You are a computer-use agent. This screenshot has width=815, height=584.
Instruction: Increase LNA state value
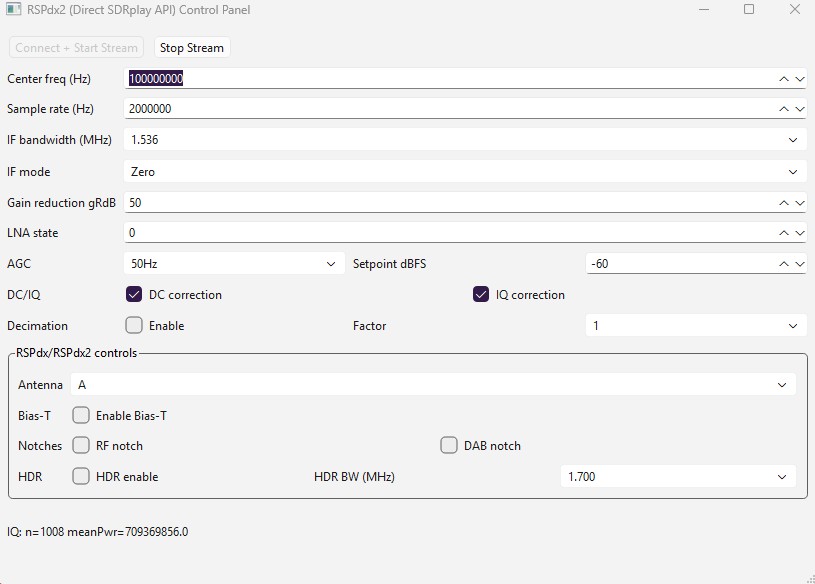[x=785, y=233]
